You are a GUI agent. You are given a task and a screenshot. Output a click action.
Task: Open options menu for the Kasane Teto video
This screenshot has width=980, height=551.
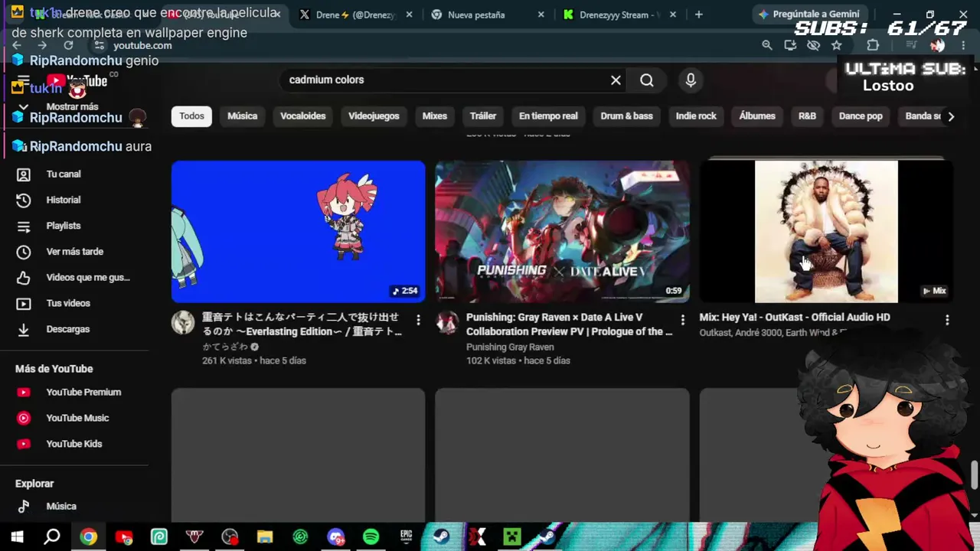click(x=418, y=319)
